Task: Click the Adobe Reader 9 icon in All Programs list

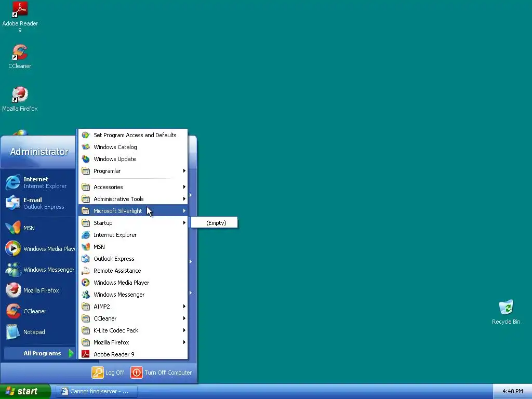Action: click(86, 354)
